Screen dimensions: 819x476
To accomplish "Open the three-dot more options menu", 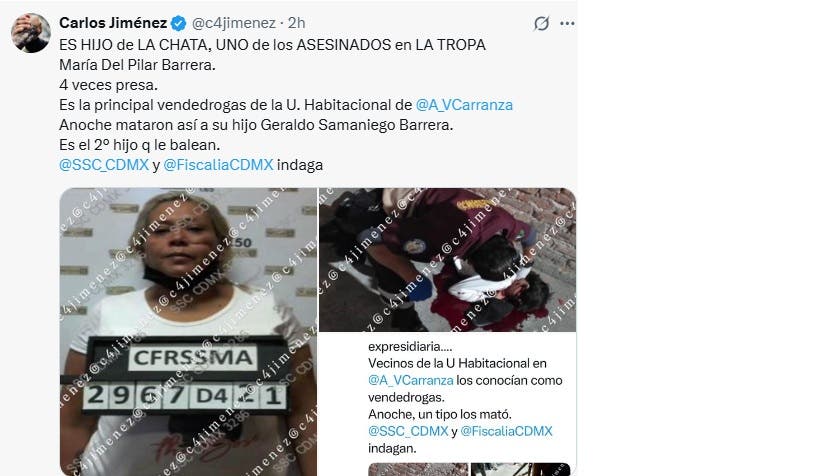I will click(x=567, y=24).
